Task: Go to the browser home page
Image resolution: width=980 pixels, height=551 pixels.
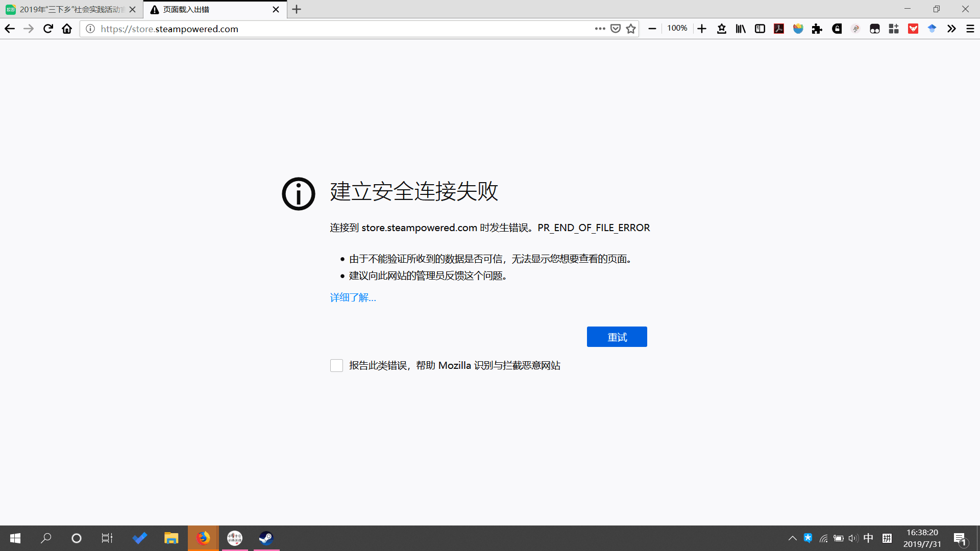Action: pyautogui.click(x=67, y=29)
